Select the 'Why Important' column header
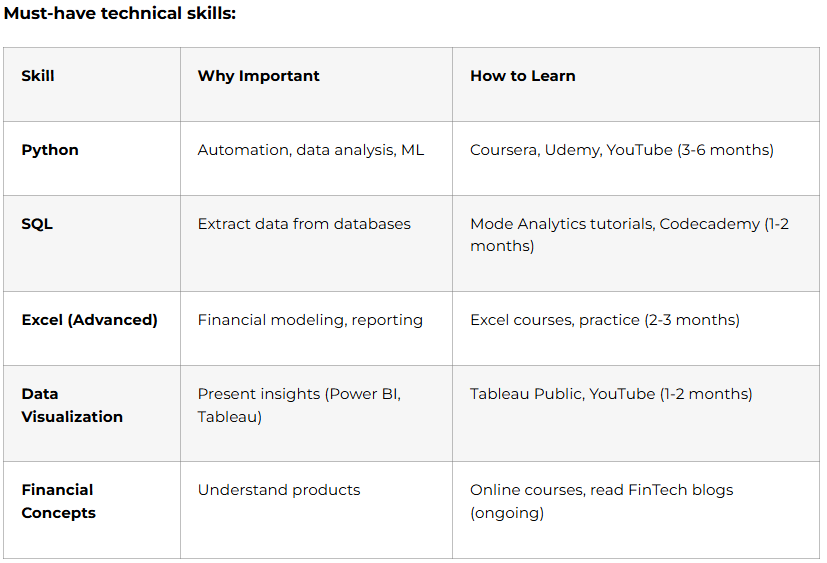 (x=259, y=76)
